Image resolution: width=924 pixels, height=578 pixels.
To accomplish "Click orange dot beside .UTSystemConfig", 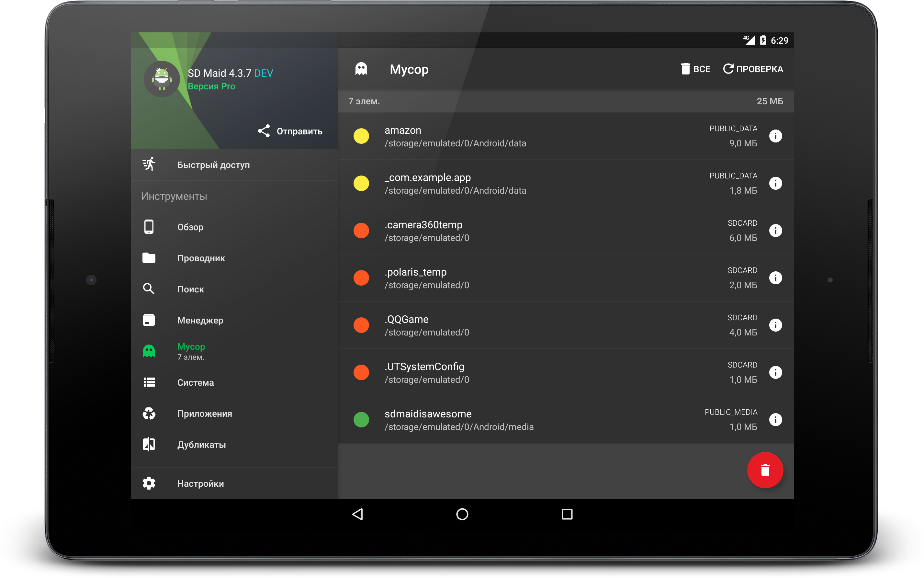I will click(361, 372).
